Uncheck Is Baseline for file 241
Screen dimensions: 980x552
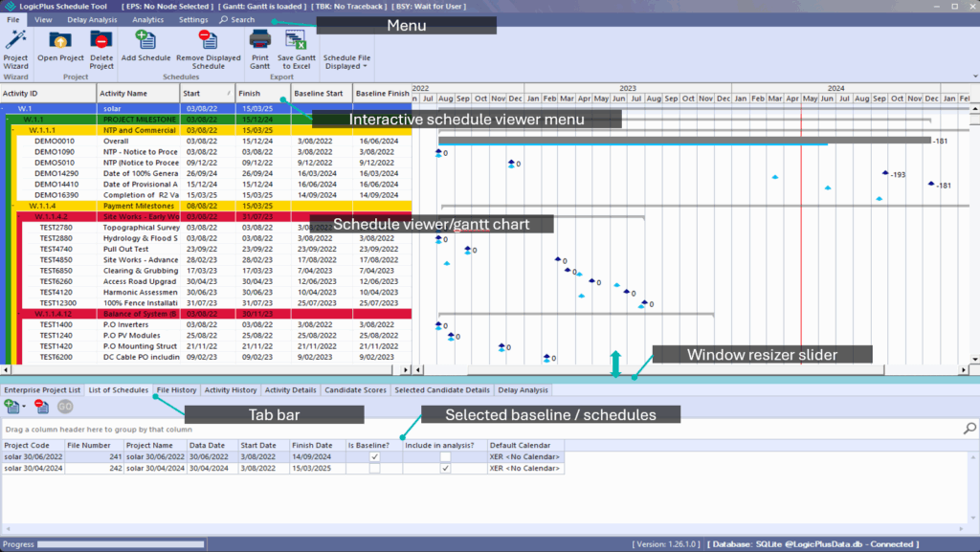pos(375,457)
